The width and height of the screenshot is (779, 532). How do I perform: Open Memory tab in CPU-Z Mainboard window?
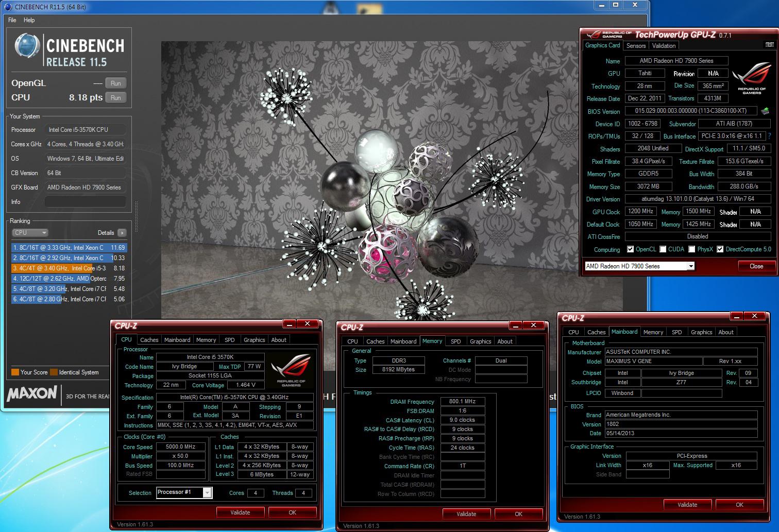[x=653, y=332]
